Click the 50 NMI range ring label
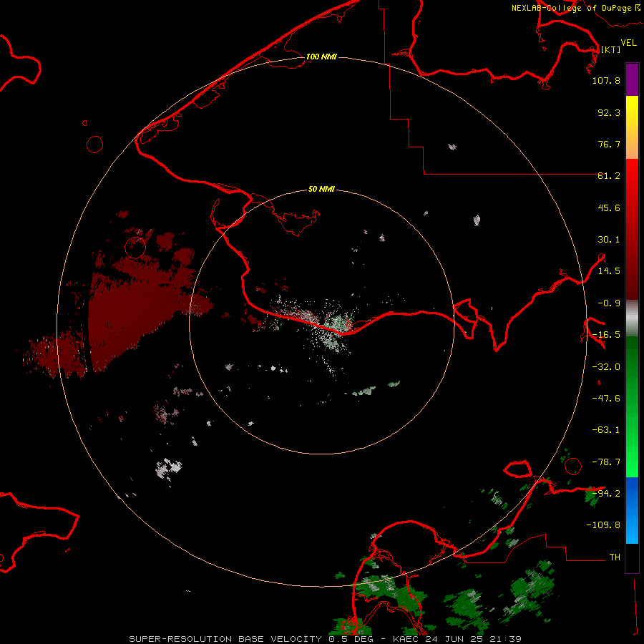644x644 pixels. (x=321, y=189)
